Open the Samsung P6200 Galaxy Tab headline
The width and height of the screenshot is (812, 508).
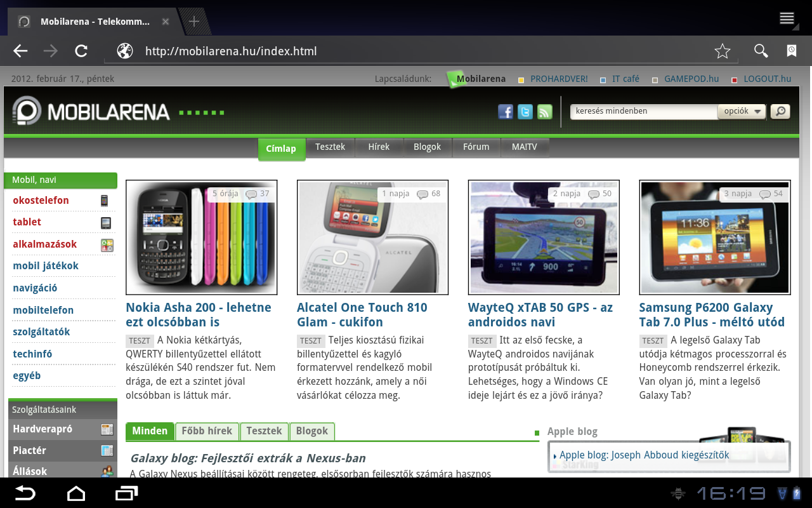tap(712, 314)
